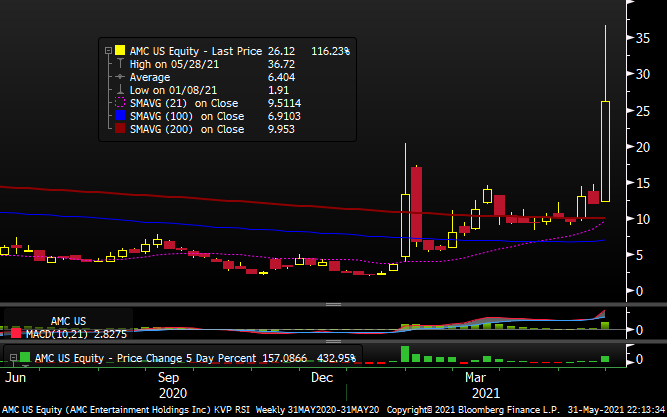Click the 116.23% change value
Viewport: 667px width, 417px height.
pyautogui.click(x=331, y=51)
